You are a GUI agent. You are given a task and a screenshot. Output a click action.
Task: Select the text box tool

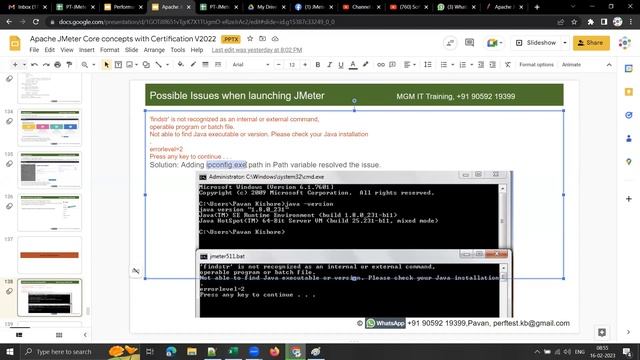coord(118,64)
